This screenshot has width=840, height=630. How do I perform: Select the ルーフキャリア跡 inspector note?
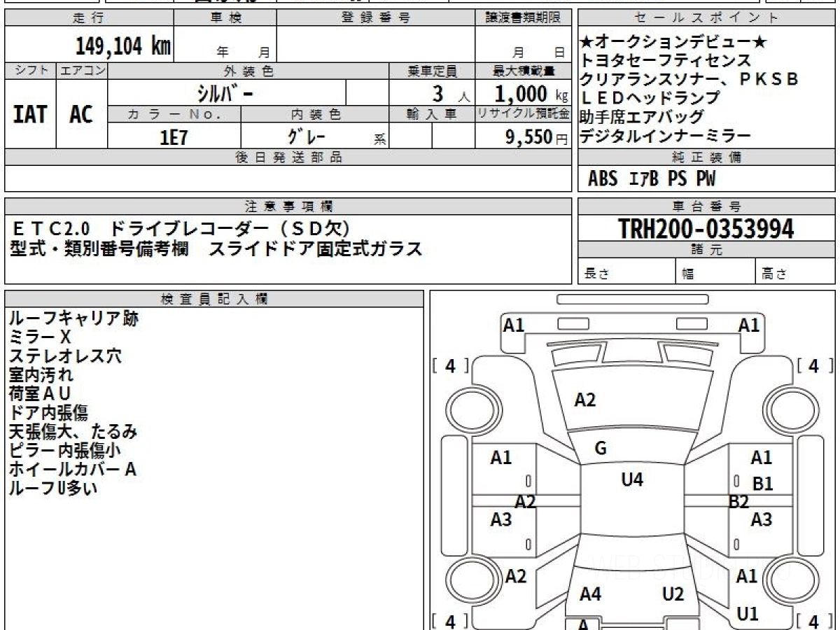click(x=73, y=318)
